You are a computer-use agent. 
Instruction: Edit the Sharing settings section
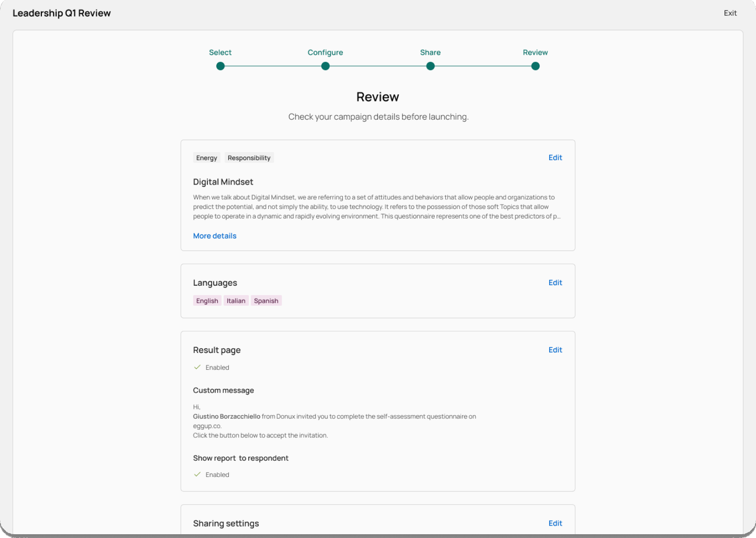click(x=555, y=523)
